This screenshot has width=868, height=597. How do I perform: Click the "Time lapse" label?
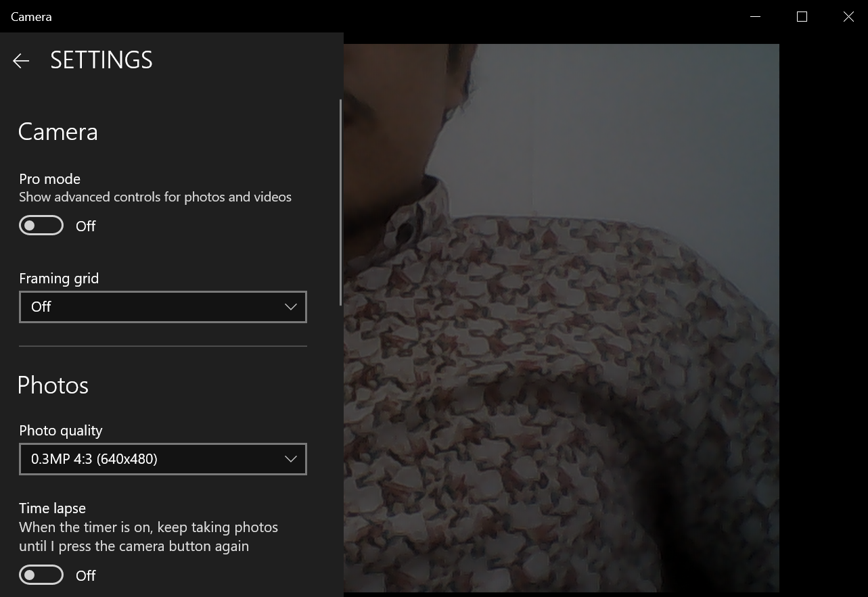pyautogui.click(x=52, y=508)
